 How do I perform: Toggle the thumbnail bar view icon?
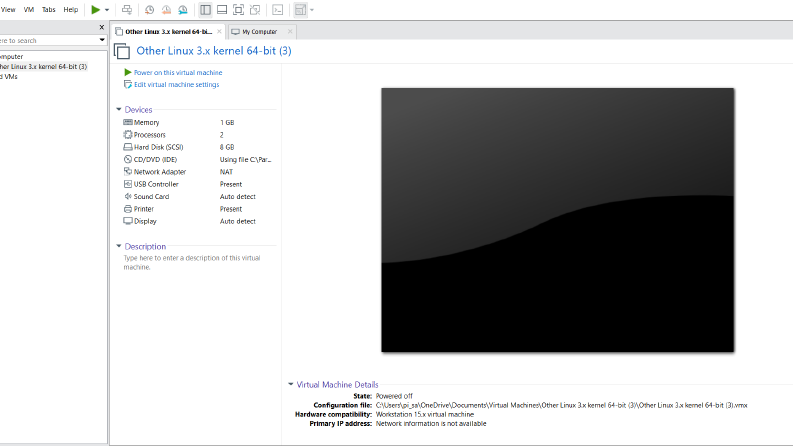click(222, 10)
